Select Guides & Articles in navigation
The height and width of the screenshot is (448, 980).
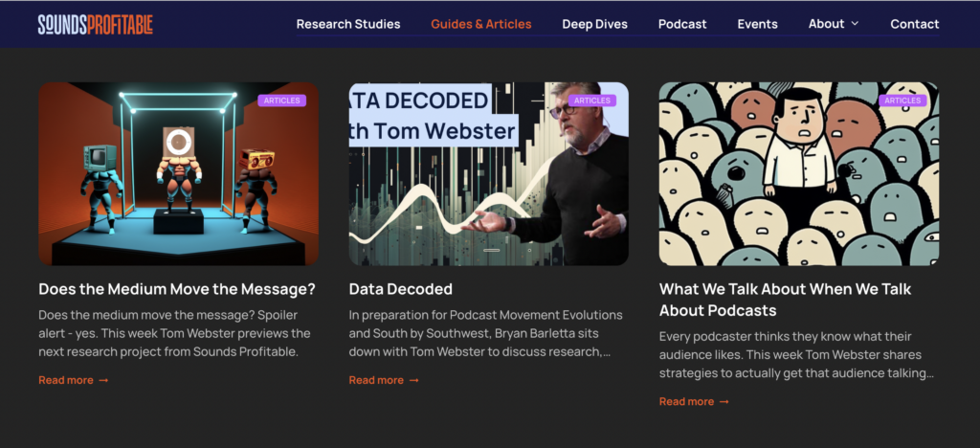tap(481, 24)
